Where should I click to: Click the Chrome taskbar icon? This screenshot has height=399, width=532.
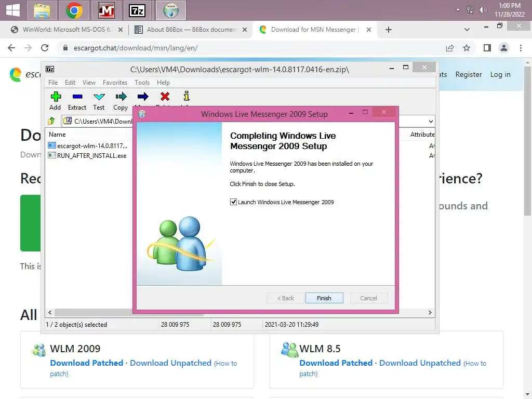coord(74,10)
